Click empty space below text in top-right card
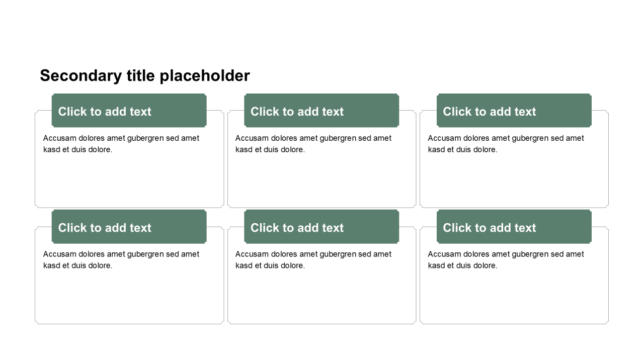Screen dimensions: 644x362 pyautogui.click(x=514, y=181)
